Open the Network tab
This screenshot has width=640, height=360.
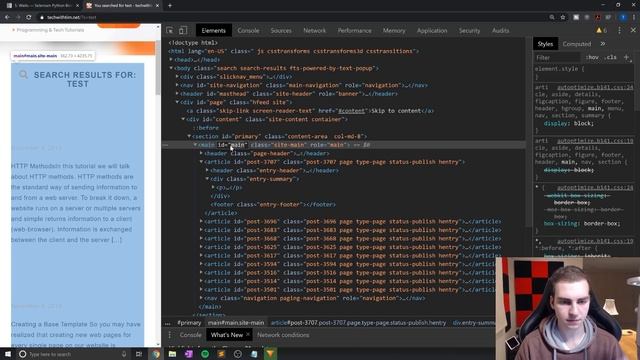click(314, 31)
